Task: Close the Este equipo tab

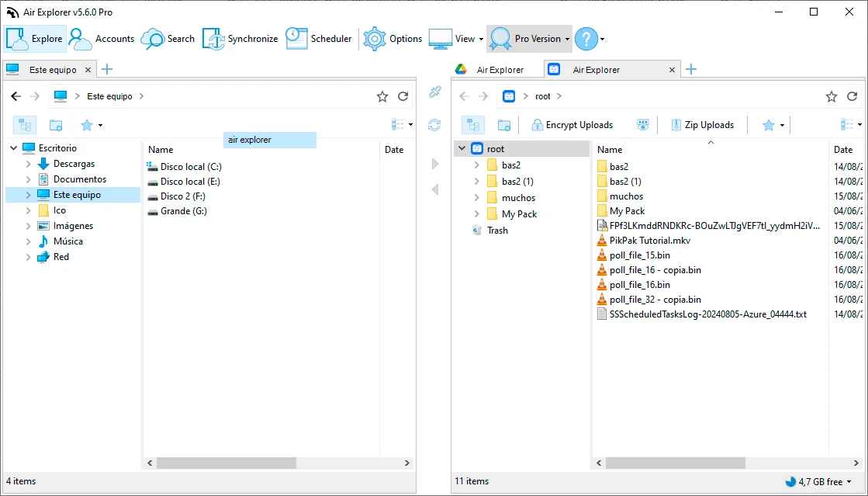Action: click(88, 70)
